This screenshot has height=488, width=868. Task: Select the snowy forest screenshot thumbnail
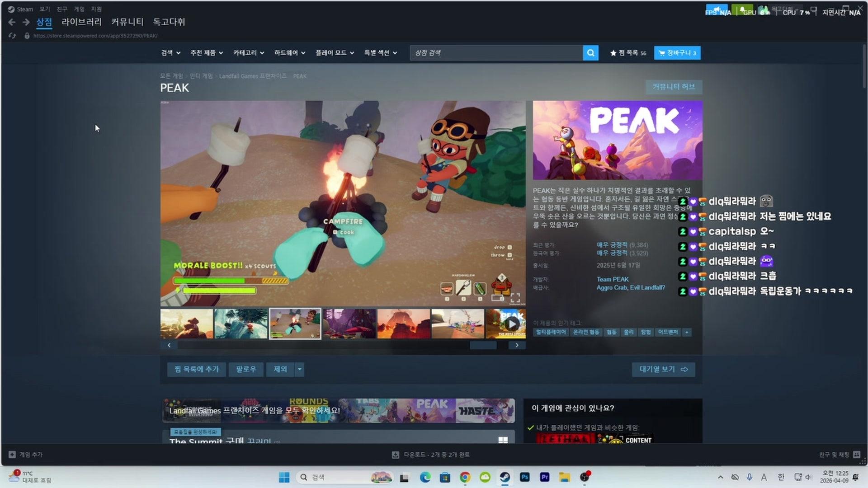[x=241, y=324]
